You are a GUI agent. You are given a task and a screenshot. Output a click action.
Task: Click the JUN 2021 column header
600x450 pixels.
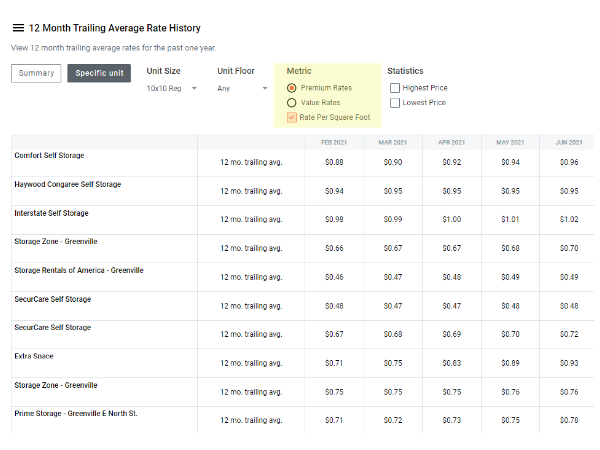point(568,142)
